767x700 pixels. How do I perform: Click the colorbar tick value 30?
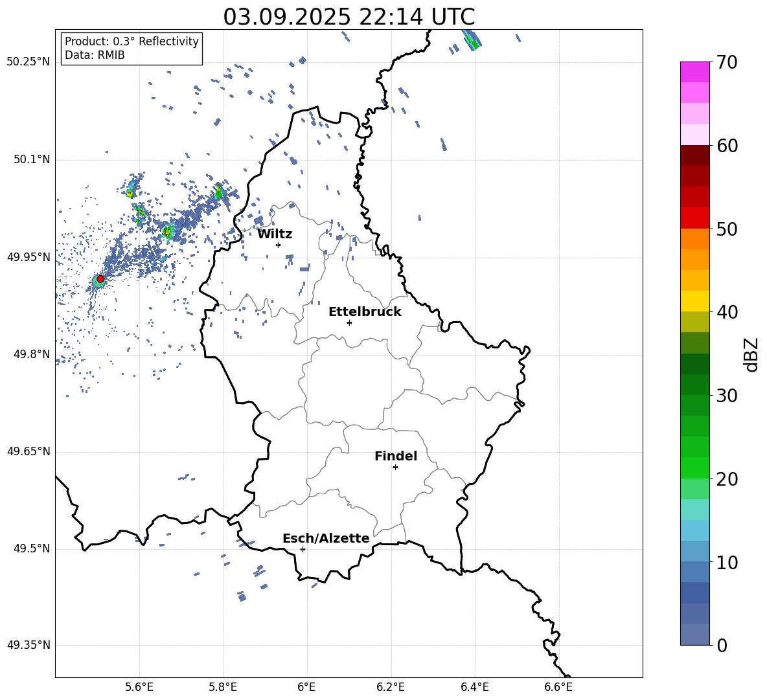727,396
